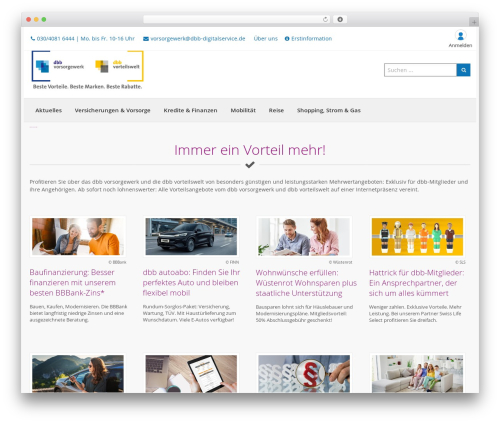The height and width of the screenshot is (423, 500).
Task: Click the black SUV car thumbnail
Action: [191, 237]
